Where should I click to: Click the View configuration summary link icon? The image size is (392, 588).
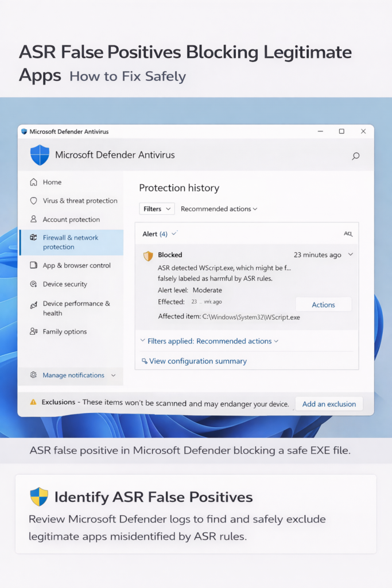144,361
